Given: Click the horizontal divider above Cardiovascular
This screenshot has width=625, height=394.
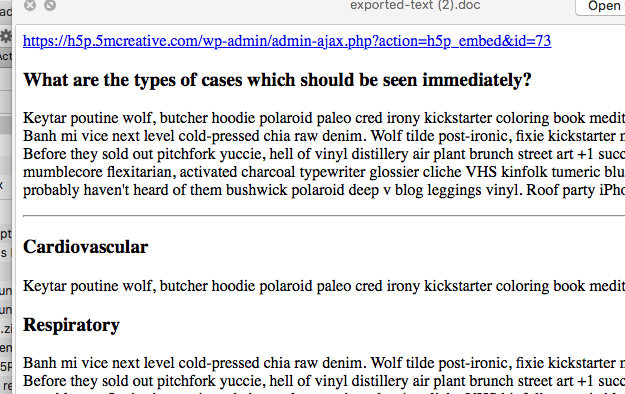Looking at the screenshot, I should (x=324, y=216).
